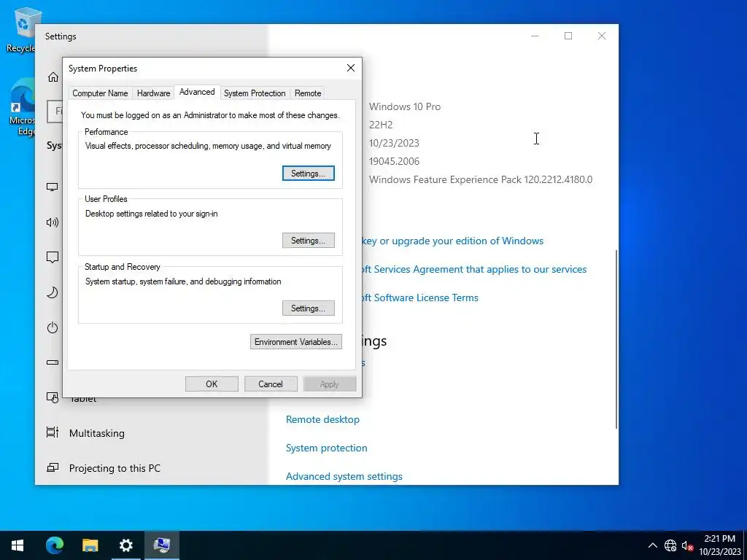Close the System Properties dialog
The width and height of the screenshot is (747, 560).
click(351, 68)
